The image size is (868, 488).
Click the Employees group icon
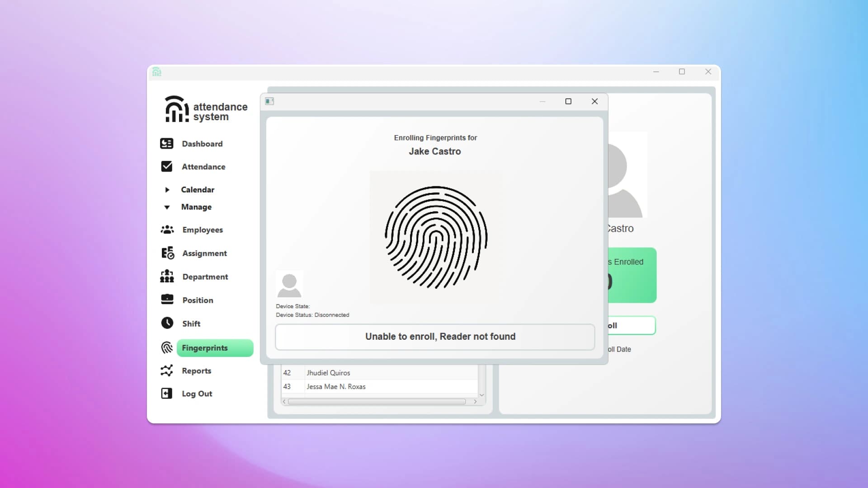(x=167, y=230)
